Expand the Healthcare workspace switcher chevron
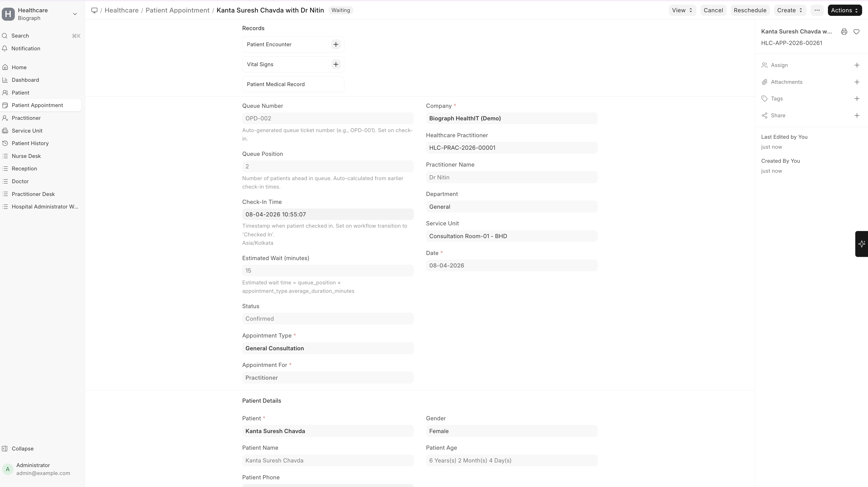Image resolution: width=868 pixels, height=487 pixels. (x=75, y=14)
